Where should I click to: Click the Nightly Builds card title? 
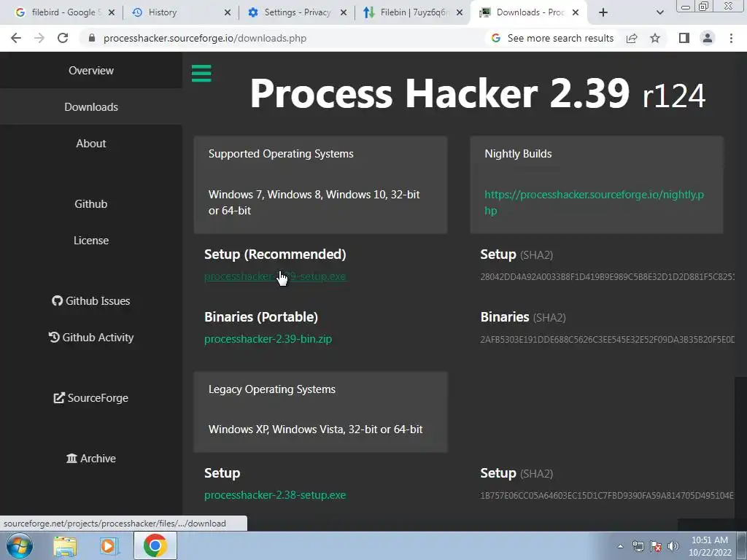tap(519, 154)
